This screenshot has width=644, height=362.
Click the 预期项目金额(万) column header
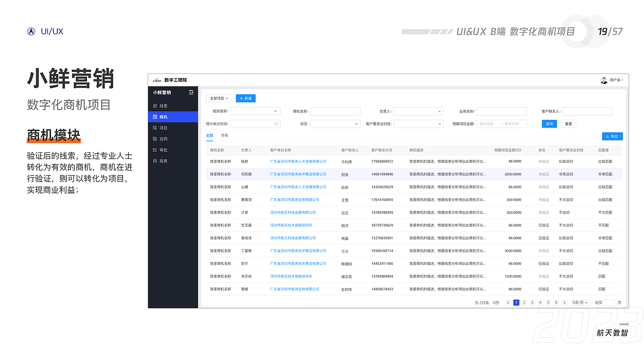coord(508,150)
